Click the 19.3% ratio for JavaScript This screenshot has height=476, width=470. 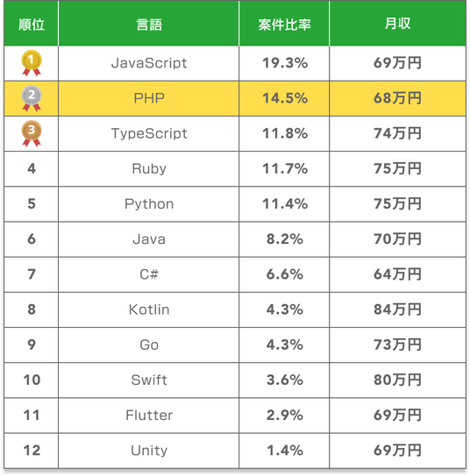coord(285,63)
